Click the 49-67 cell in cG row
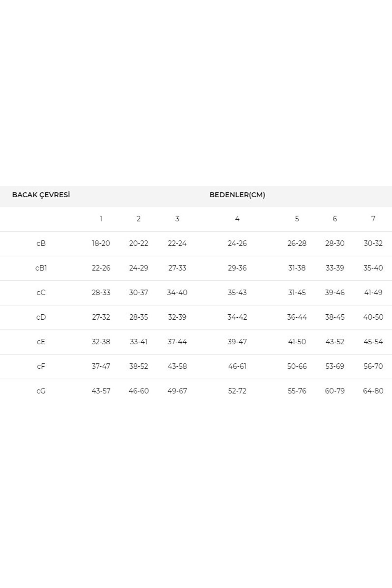 coord(177,391)
